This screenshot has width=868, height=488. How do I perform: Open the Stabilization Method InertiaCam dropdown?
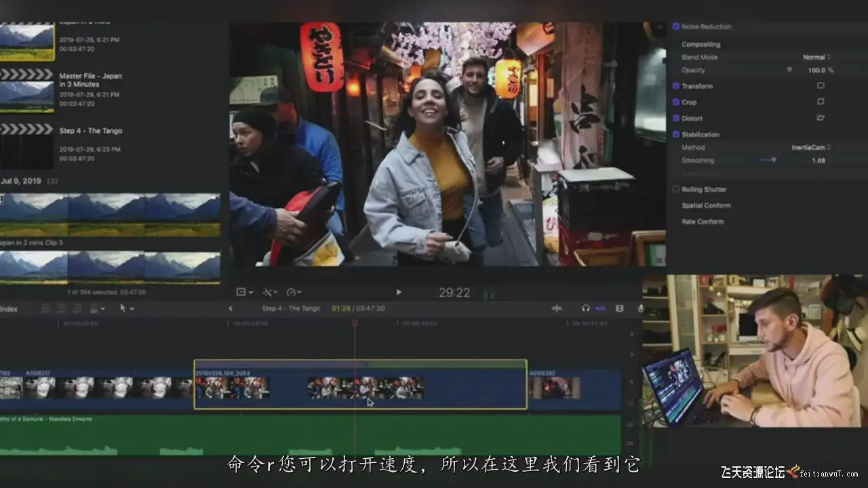coord(811,148)
